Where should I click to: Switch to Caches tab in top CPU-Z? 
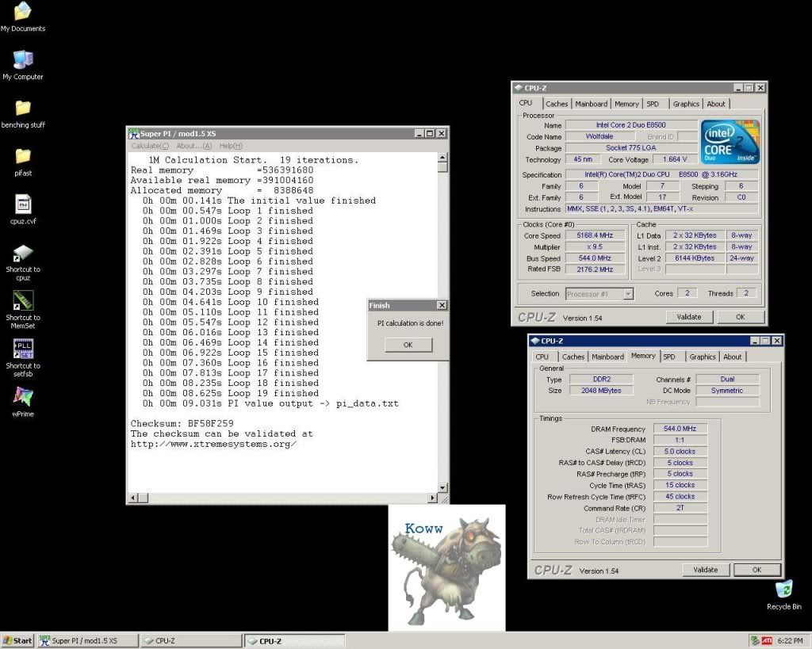tap(557, 104)
